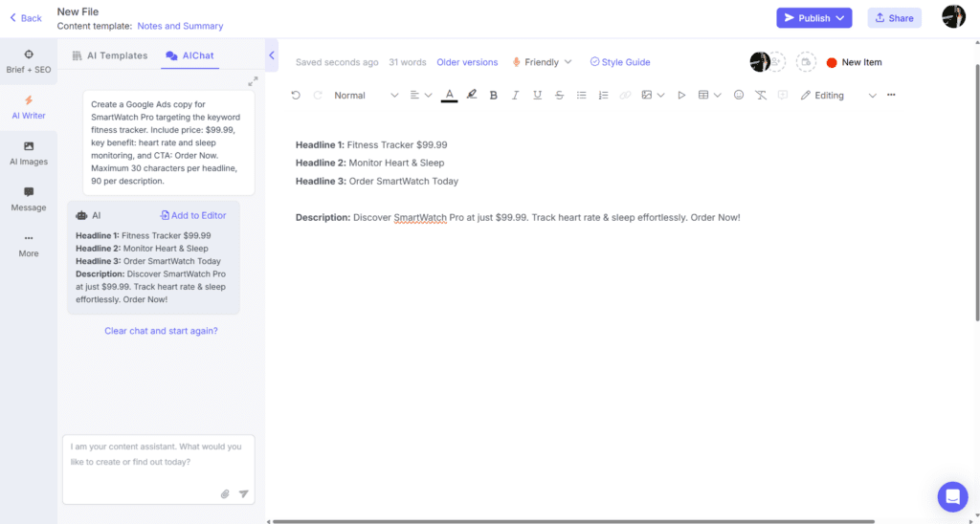Viewport: 980px width, 524px height.
Task: Click the Share button
Action: (895, 18)
